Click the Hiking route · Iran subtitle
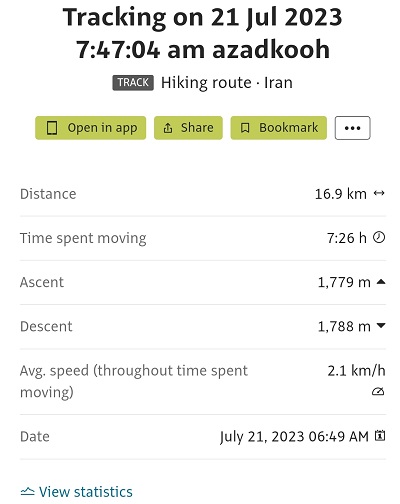400x504 pixels. (227, 83)
